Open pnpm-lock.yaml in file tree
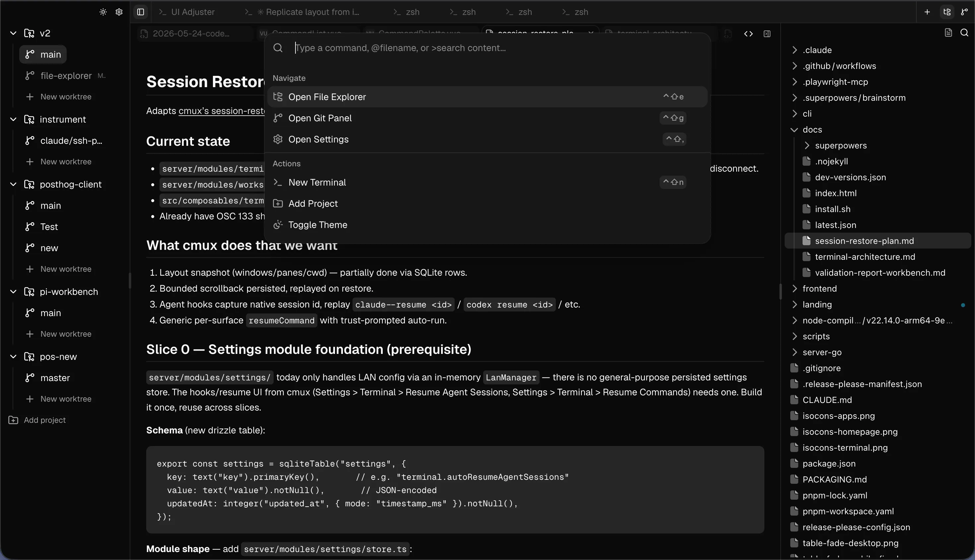The image size is (975, 560). pyautogui.click(x=877, y=495)
